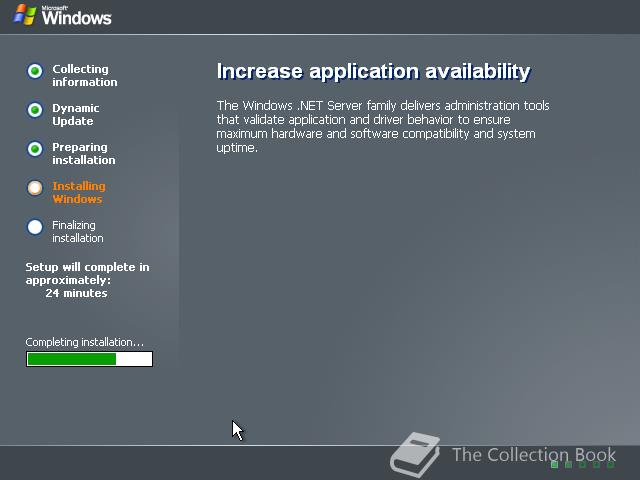Click the green Collecting information step indicator
Screen dimensions: 640x480
click(x=35, y=71)
